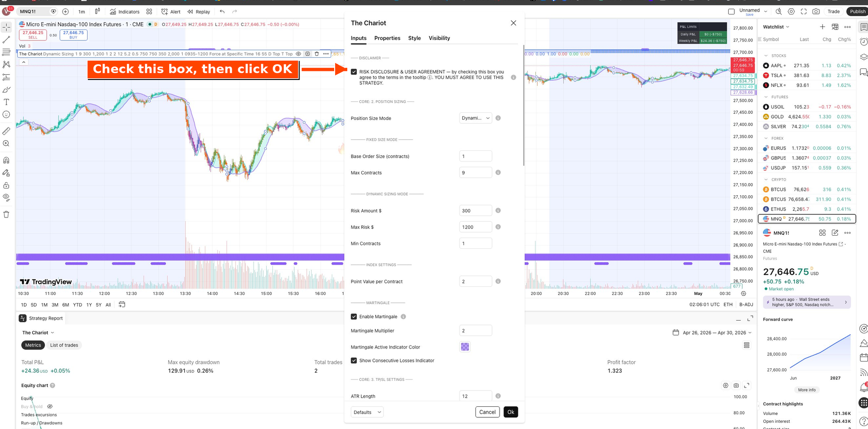Click the SELL 27,646.25 price button
The height and width of the screenshot is (429, 868).
[x=33, y=35]
